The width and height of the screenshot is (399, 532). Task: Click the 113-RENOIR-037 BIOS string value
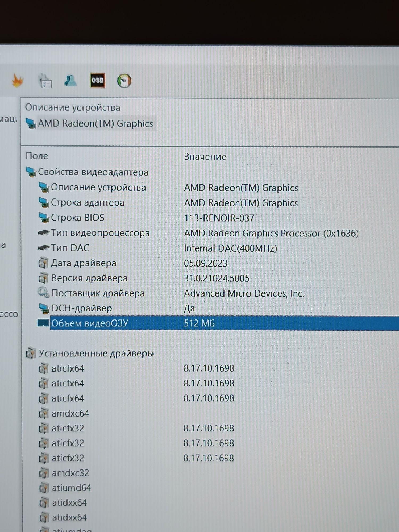(219, 218)
